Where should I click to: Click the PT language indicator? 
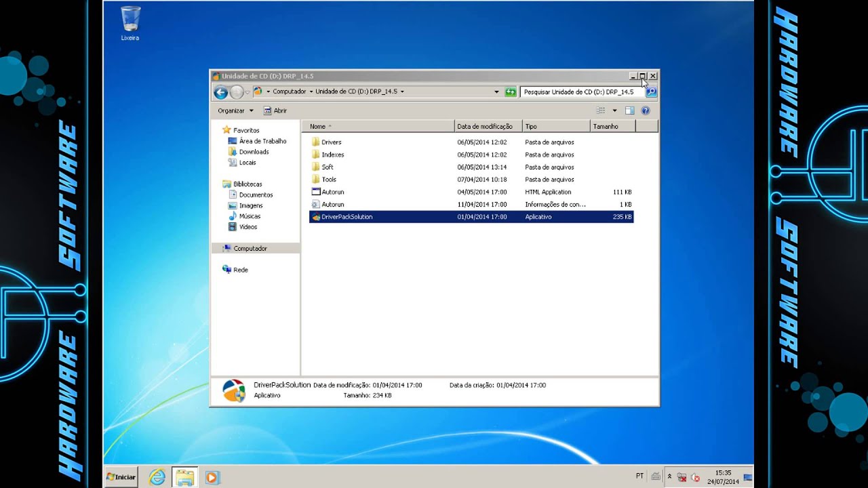(640, 476)
